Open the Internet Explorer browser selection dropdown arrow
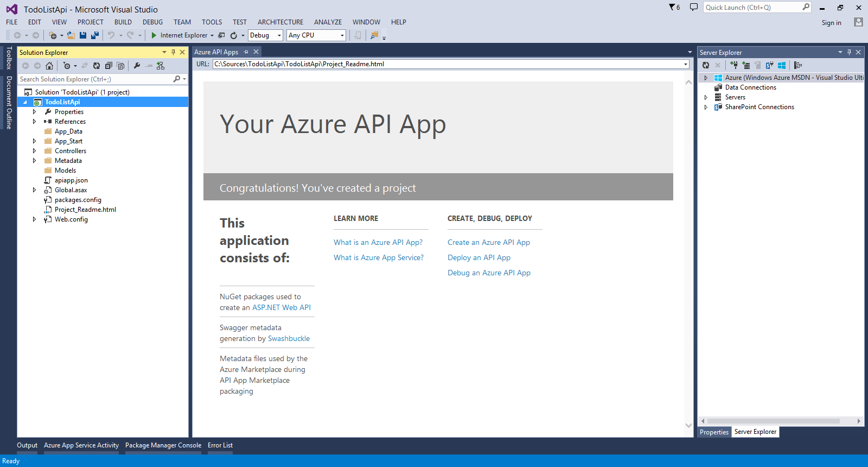The height and width of the screenshot is (467, 868). [x=212, y=35]
